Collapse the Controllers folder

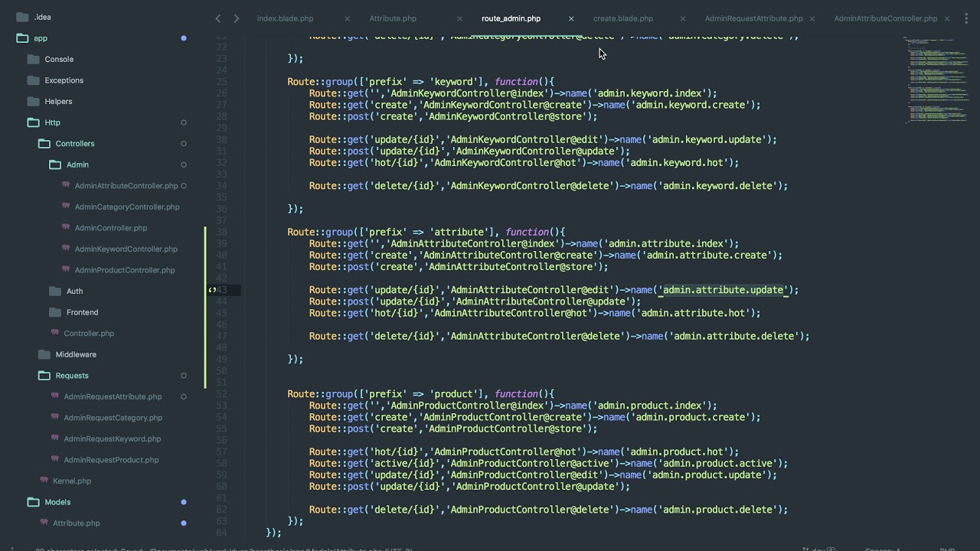point(44,143)
